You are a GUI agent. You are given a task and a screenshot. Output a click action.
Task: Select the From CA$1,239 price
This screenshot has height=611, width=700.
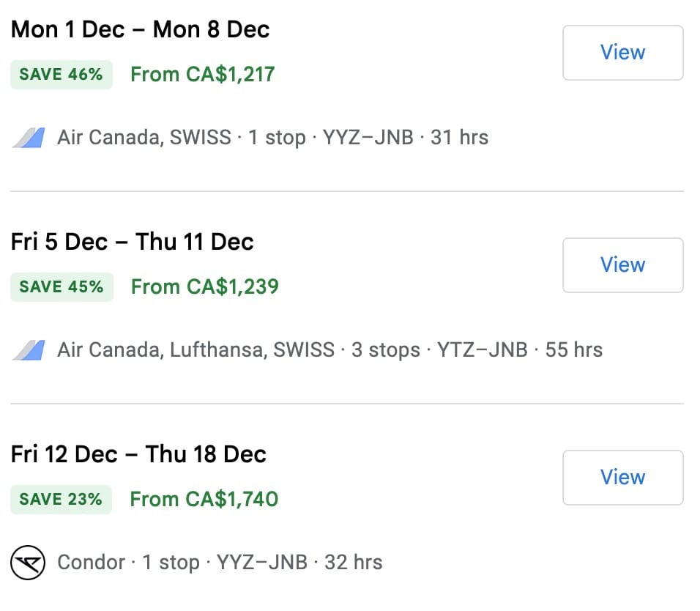pos(204,287)
